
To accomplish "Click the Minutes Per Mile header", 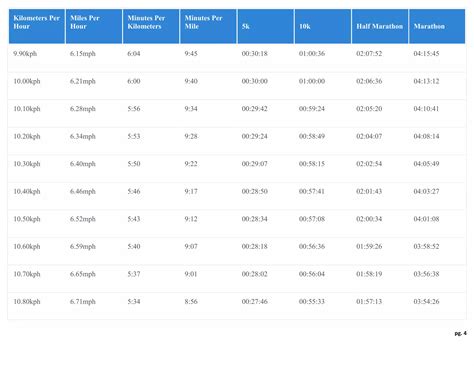I will (x=208, y=26).
